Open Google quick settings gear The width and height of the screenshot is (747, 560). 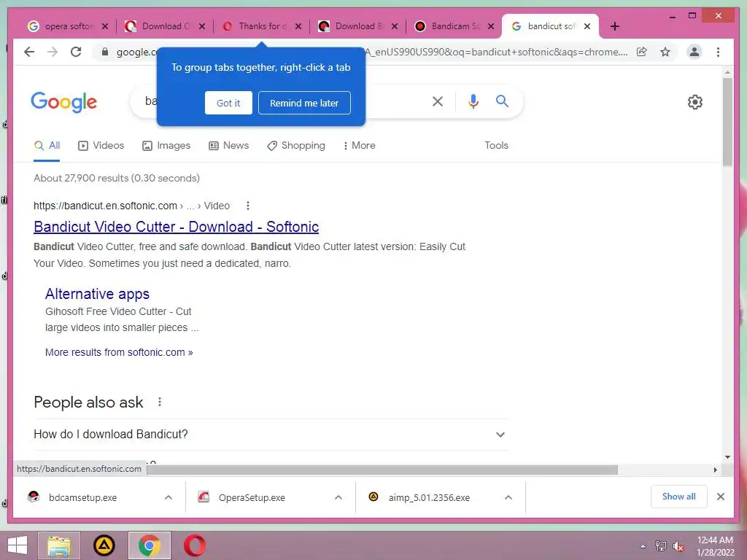[x=695, y=102]
